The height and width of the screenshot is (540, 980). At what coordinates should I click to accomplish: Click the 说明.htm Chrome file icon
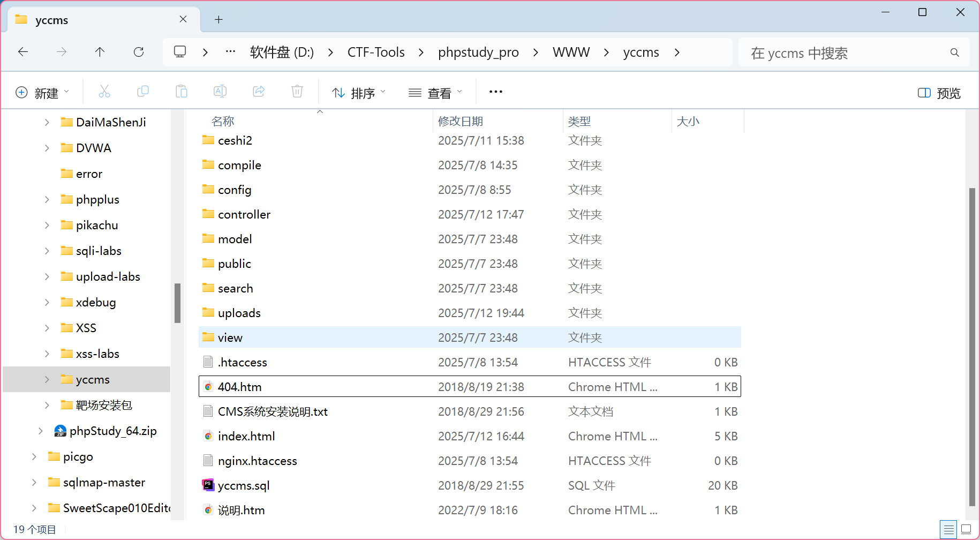(208, 510)
